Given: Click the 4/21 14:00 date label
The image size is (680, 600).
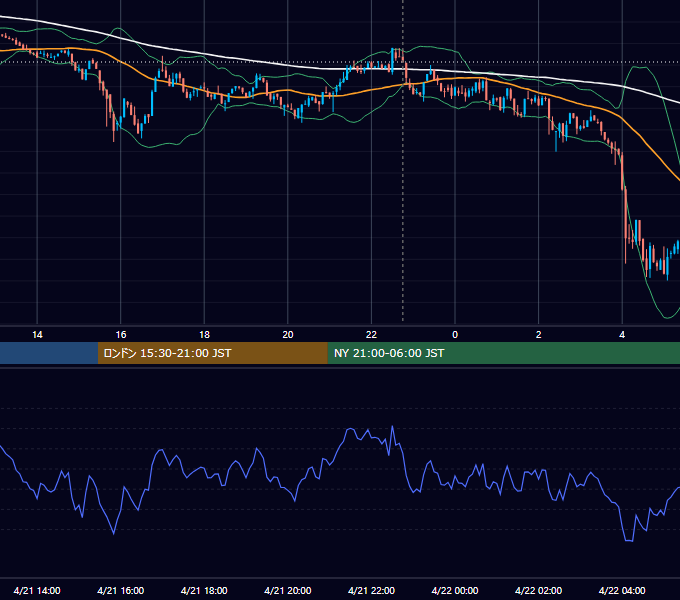Looking at the screenshot, I should tap(37, 590).
